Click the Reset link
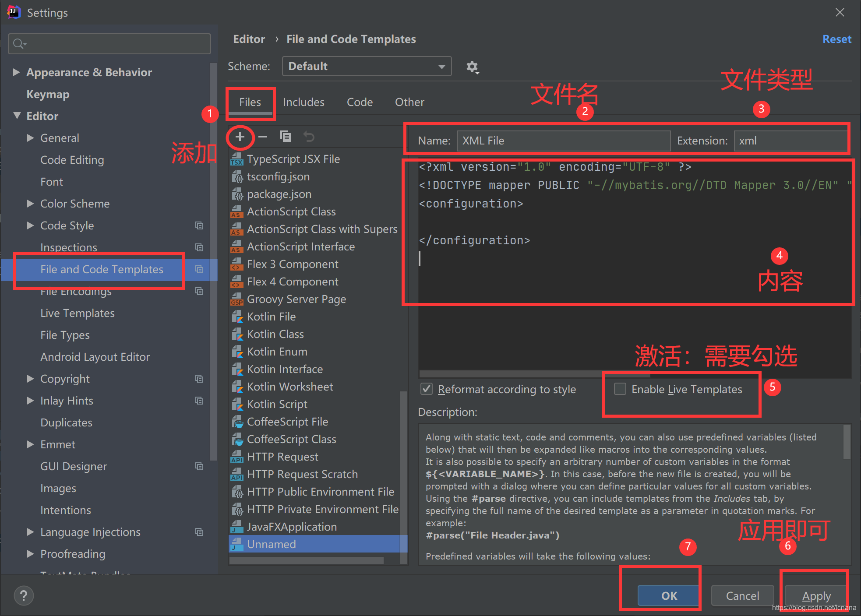 pyautogui.click(x=836, y=39)
